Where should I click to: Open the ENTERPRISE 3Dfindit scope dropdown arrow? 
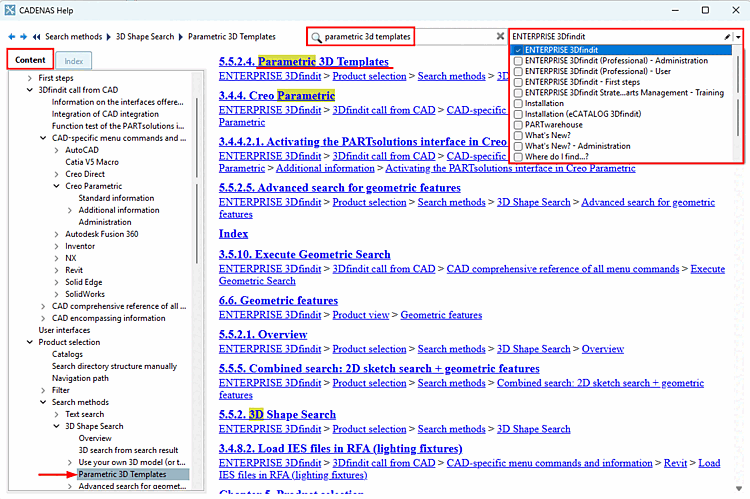click(x=739, y=37)
